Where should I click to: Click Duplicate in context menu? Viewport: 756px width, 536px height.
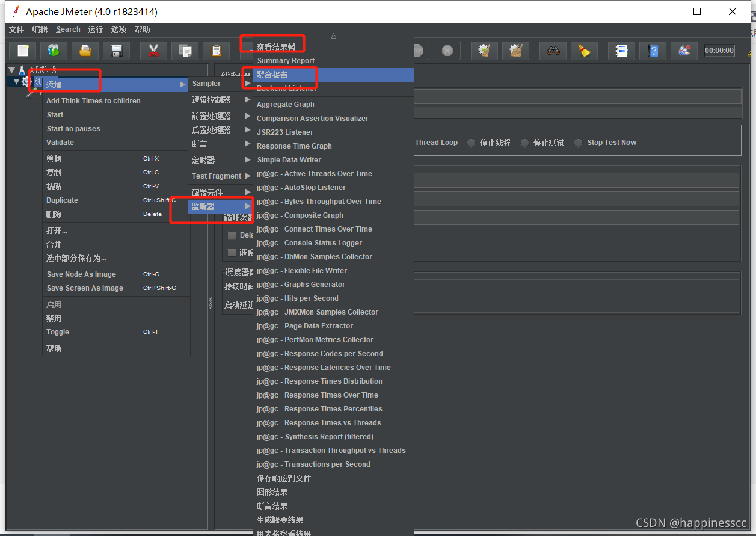(x=115, y=200)
